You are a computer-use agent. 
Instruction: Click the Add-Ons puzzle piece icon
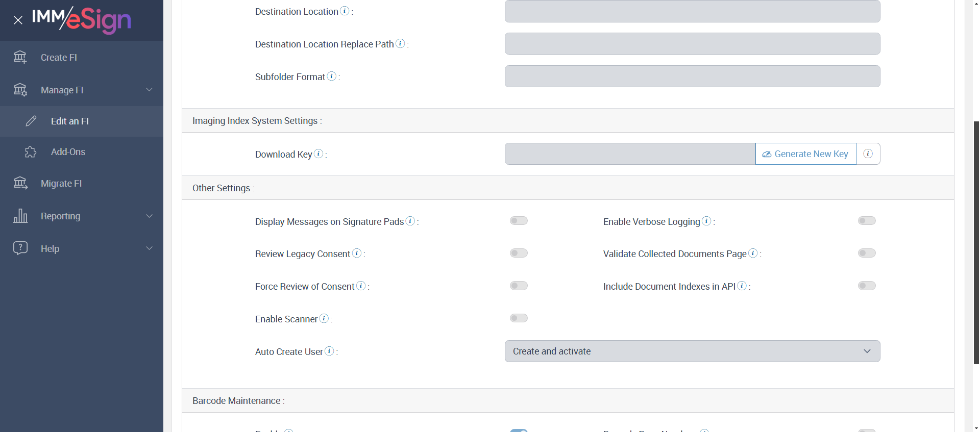pyautogui.click(x=31, y=152)
